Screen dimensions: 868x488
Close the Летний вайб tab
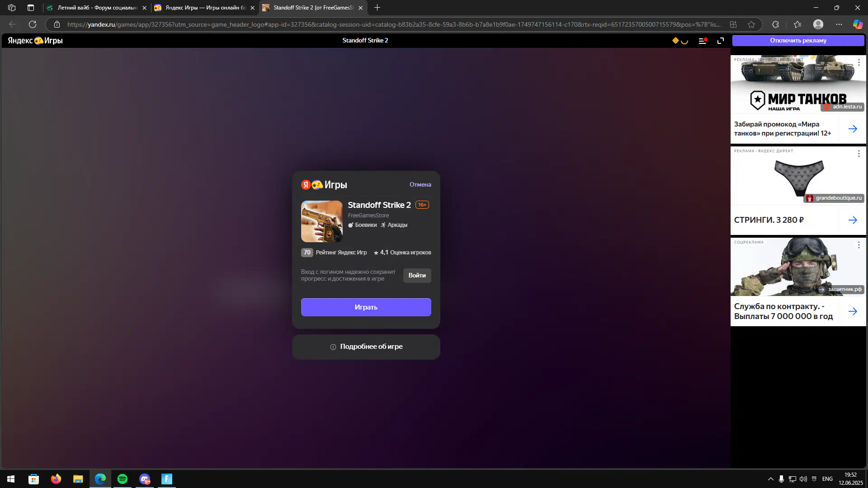coord(144,8)
